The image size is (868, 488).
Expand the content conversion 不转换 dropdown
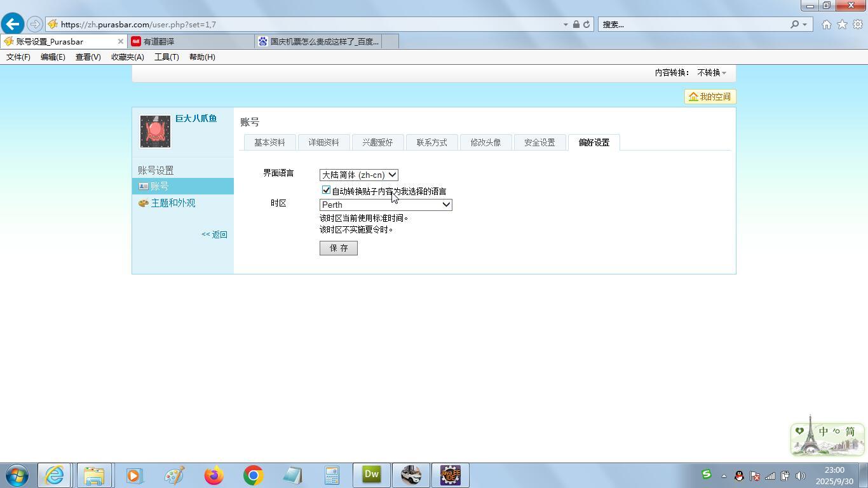(x=711, y=72)
